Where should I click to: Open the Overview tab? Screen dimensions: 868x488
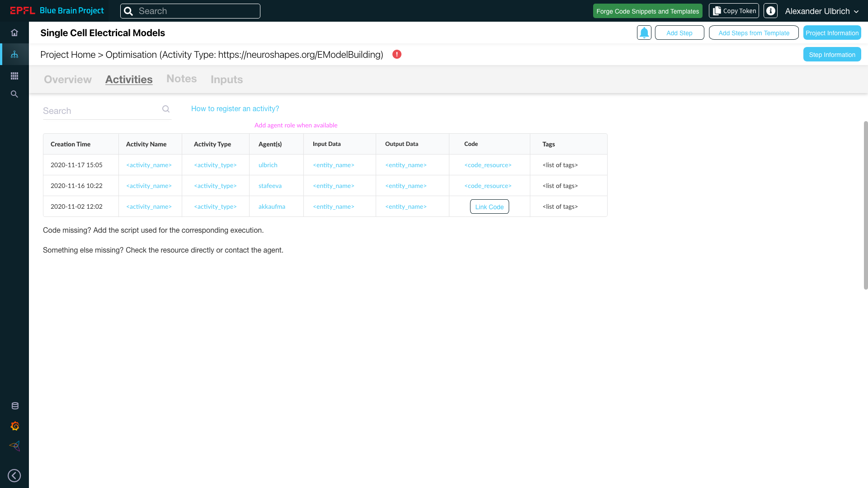[x=67, y=79]
